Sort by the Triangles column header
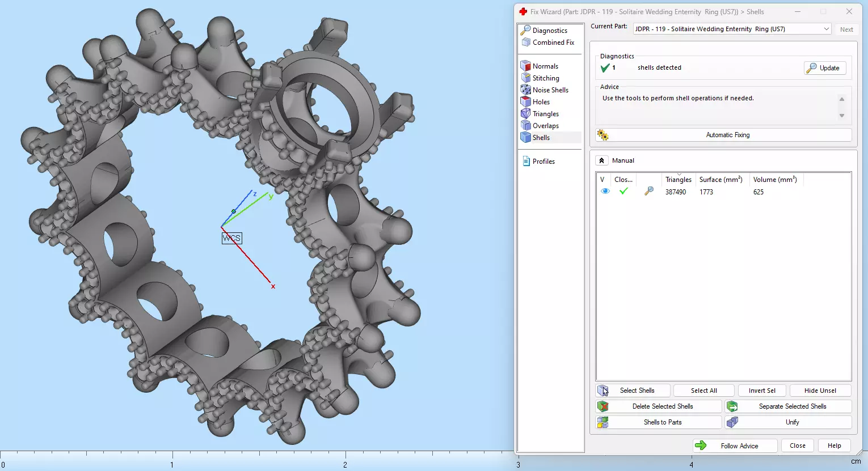This screenshot has width=868, height=471. 679,180
